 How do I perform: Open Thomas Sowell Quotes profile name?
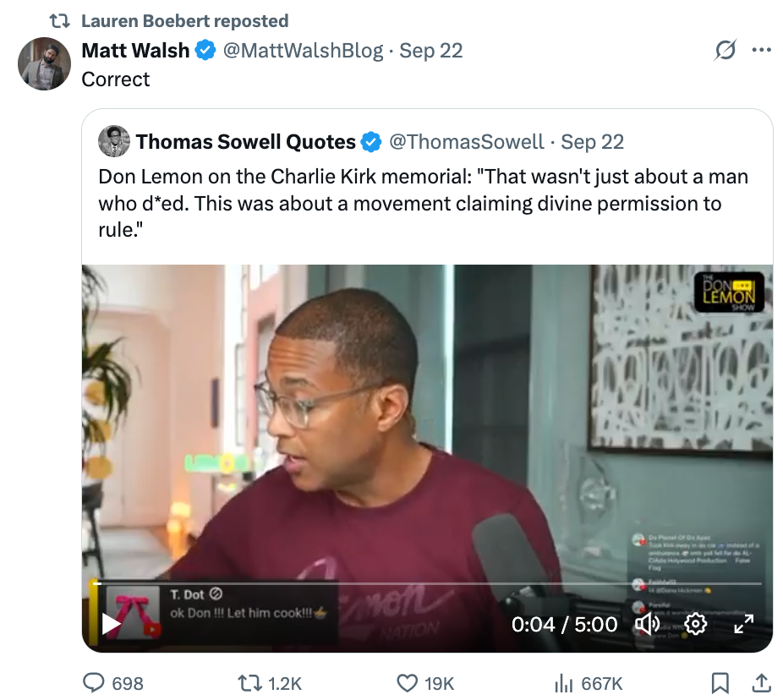click(245, 141)
